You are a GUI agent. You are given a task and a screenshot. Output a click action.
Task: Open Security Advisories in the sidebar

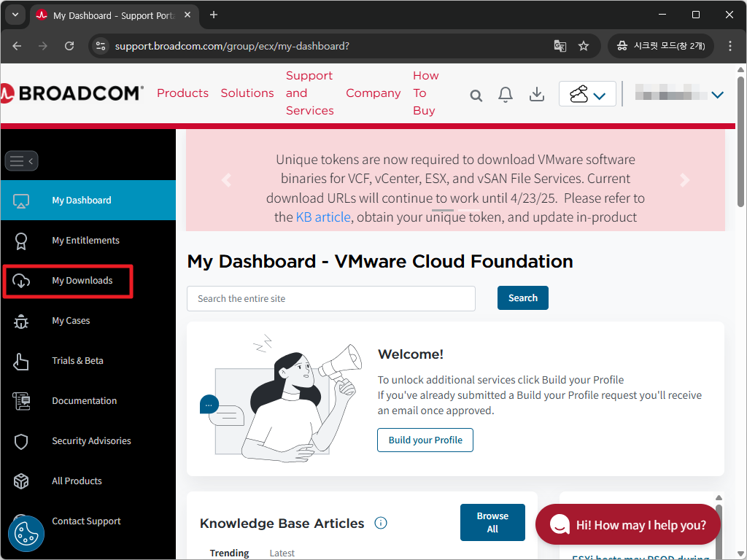88,442
